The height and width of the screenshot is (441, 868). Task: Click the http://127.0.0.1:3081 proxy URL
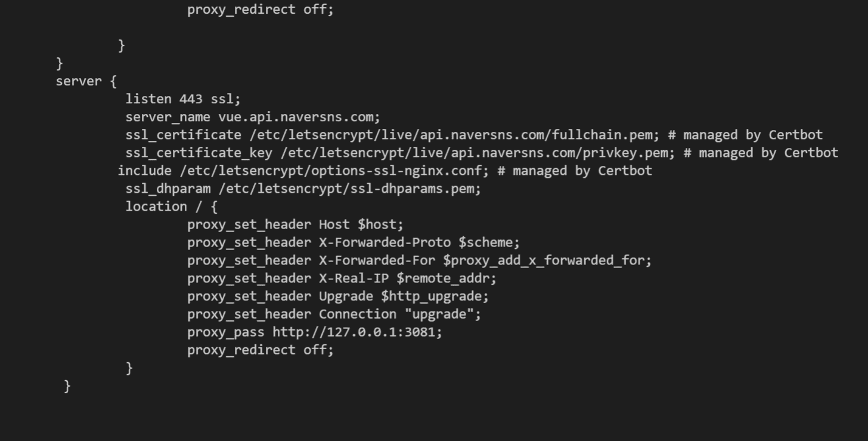click(357, 332)
